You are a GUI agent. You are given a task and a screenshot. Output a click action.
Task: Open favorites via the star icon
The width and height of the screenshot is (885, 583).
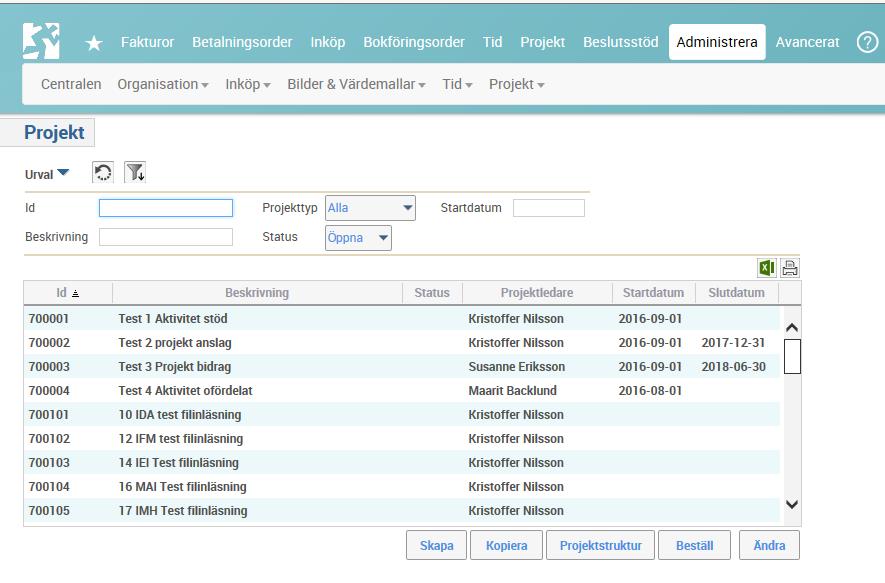[94, 43]
